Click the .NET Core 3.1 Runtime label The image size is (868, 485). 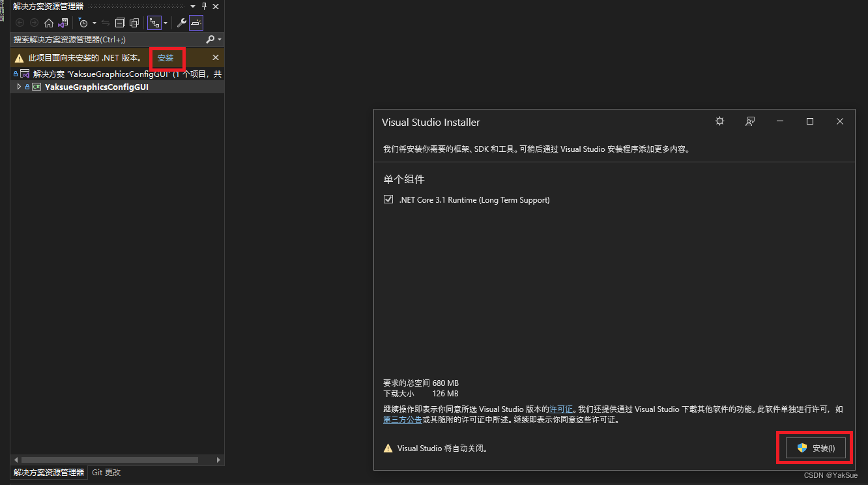coord(474,200)
